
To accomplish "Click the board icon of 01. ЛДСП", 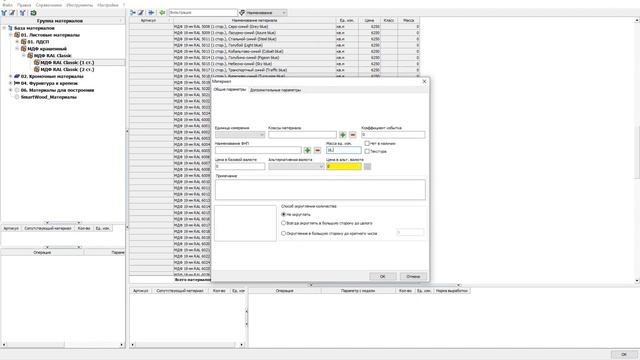I will click(x=24, y=42).
